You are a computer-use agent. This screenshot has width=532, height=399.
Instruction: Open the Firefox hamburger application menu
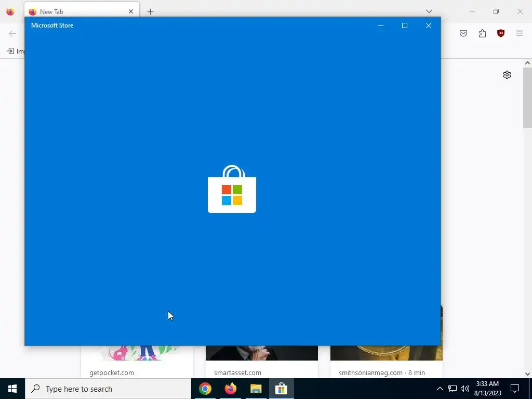point(520,33)
